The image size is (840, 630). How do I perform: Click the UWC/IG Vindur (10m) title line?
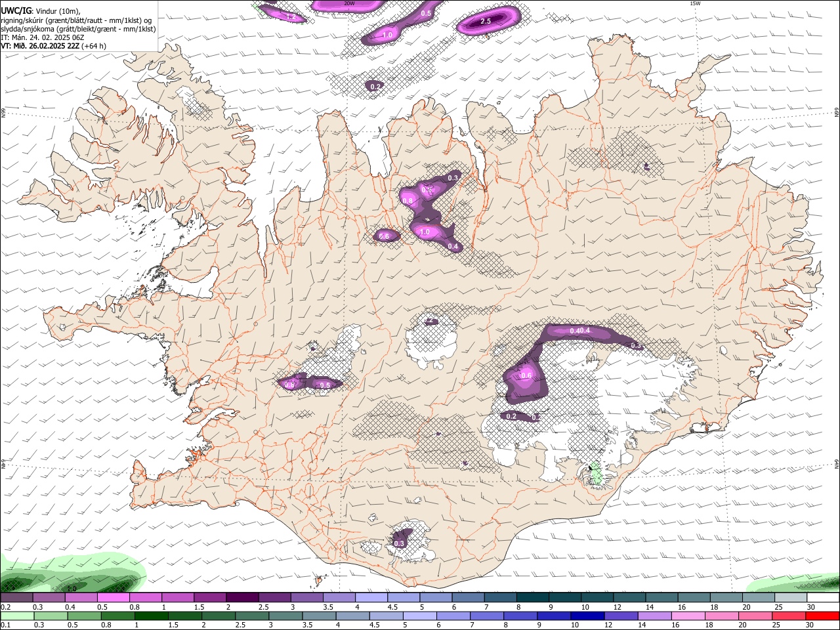[x=41, y=10]
